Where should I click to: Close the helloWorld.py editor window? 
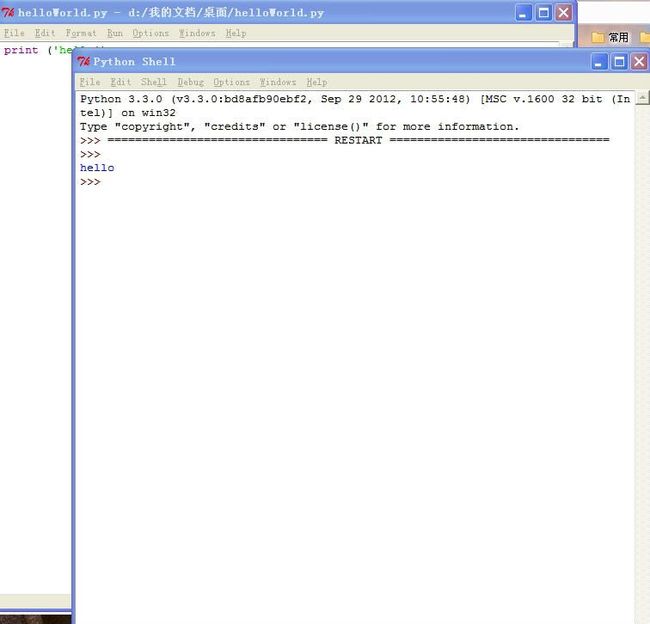point(563,13)
